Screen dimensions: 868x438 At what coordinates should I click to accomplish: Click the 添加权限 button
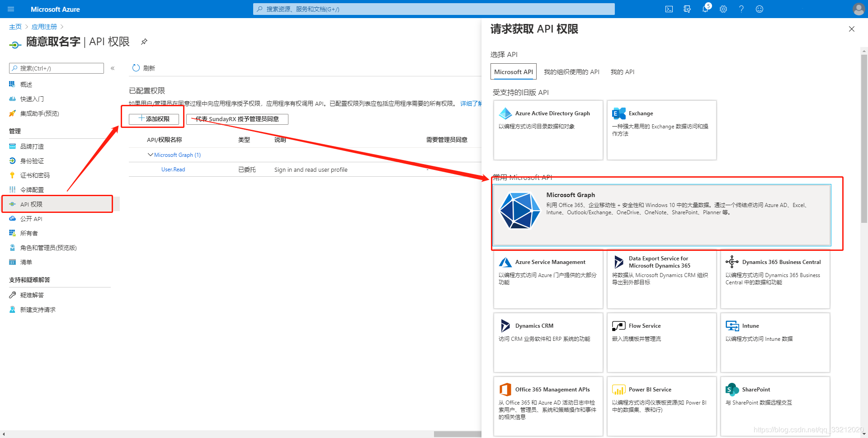(x=154, y=119)
